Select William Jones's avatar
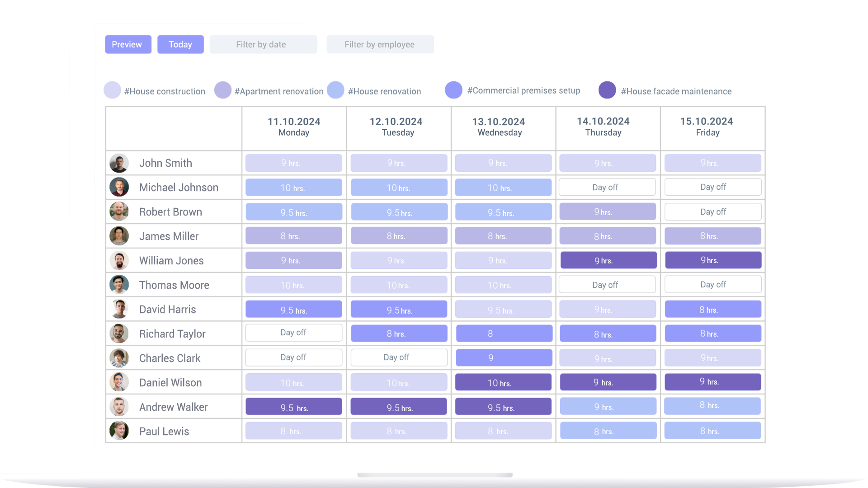This screenshot has width=868, height=488. 119,261
